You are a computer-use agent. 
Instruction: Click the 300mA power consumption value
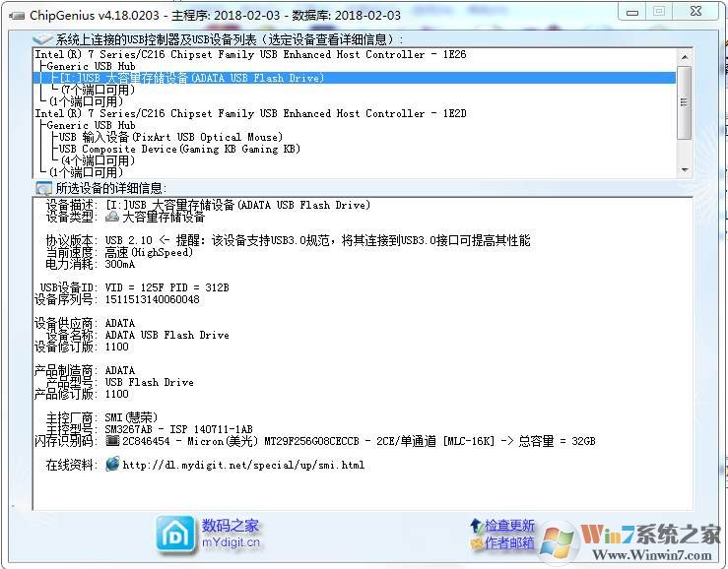120,265
